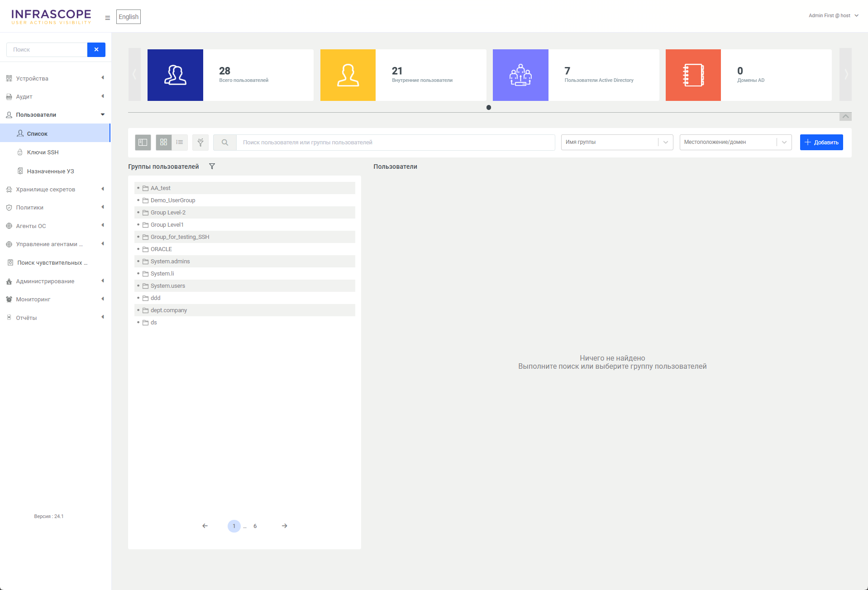
Task: Open the group name dropdown
Action: tap(617, 143)
